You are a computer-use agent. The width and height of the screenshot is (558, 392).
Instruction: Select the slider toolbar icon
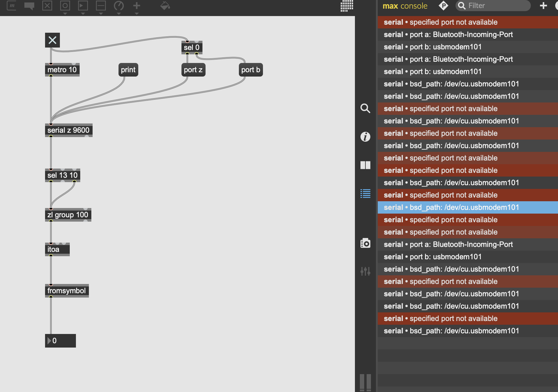tap(101, 6)
